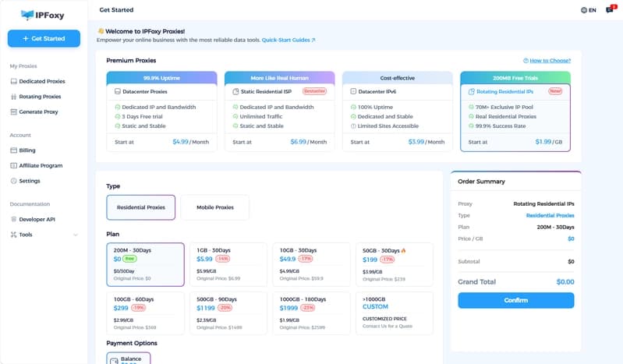This screenshot has height=364, width=623.
Task: Choose Mobile Proxies type
Action: [215, 207]
